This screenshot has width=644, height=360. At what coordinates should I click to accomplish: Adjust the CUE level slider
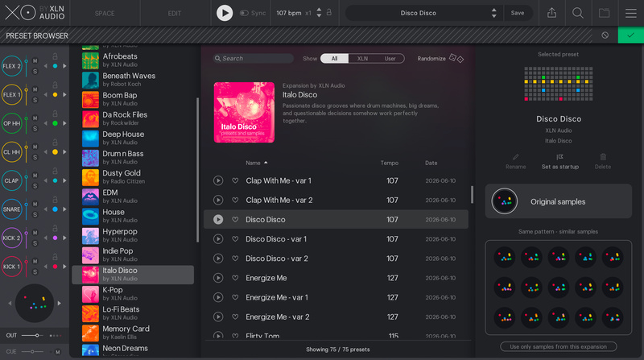[32, 351]
